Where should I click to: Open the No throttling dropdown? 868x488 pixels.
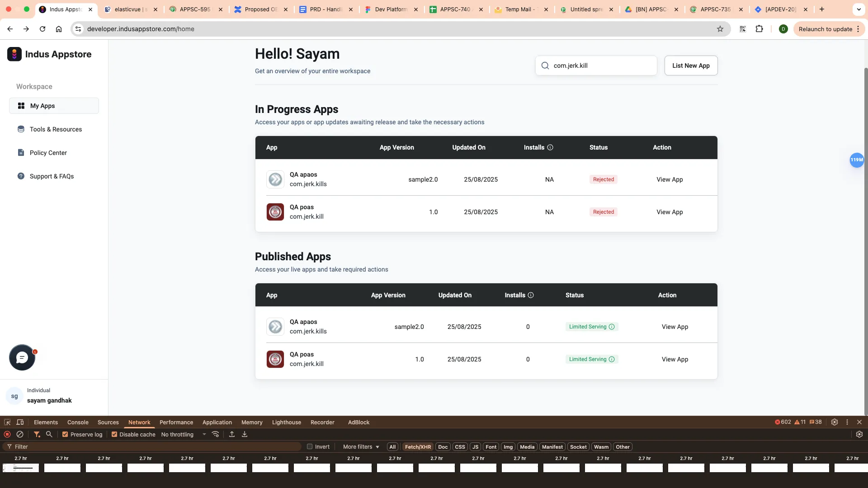[184, 434]
